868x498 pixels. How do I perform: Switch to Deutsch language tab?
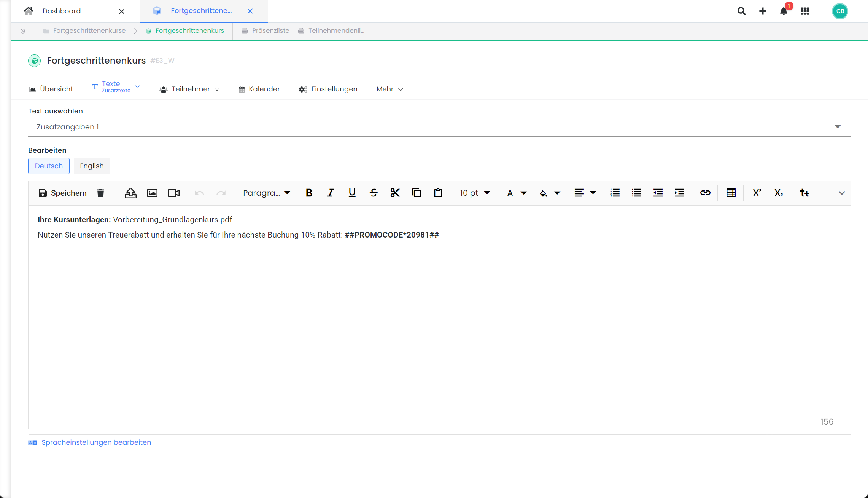click(x=48, y=166)
